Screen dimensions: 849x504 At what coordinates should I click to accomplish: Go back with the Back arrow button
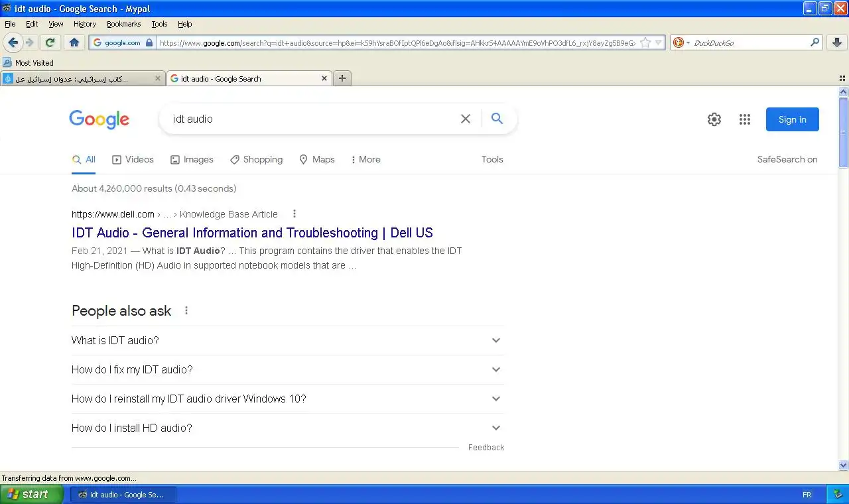click(x=13, y=42)
